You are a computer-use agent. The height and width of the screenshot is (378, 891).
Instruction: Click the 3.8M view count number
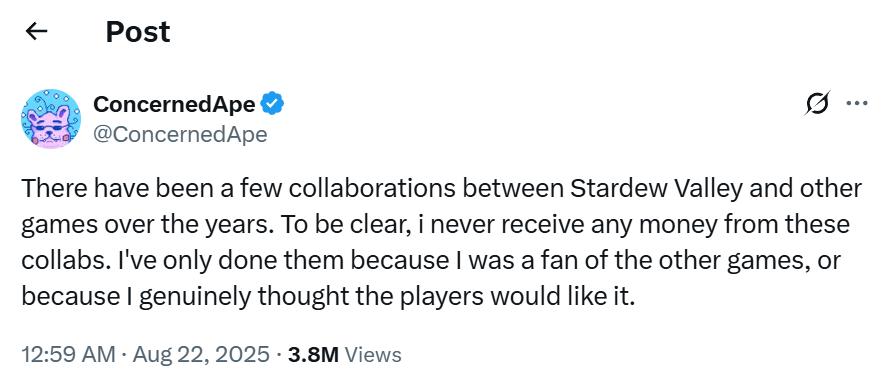[x=313, y=355]
